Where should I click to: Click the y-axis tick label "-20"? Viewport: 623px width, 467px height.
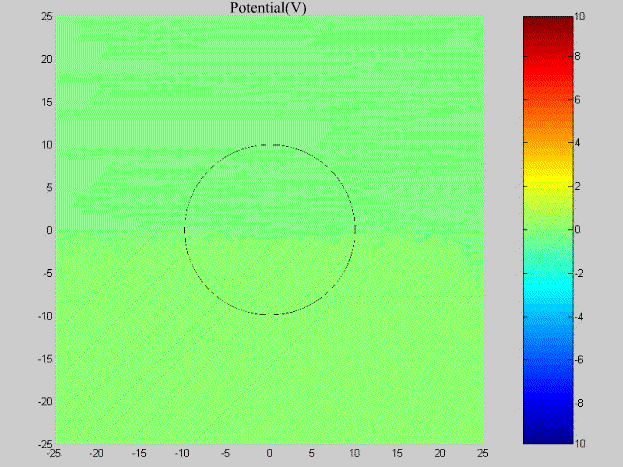[x=45, y=401]
